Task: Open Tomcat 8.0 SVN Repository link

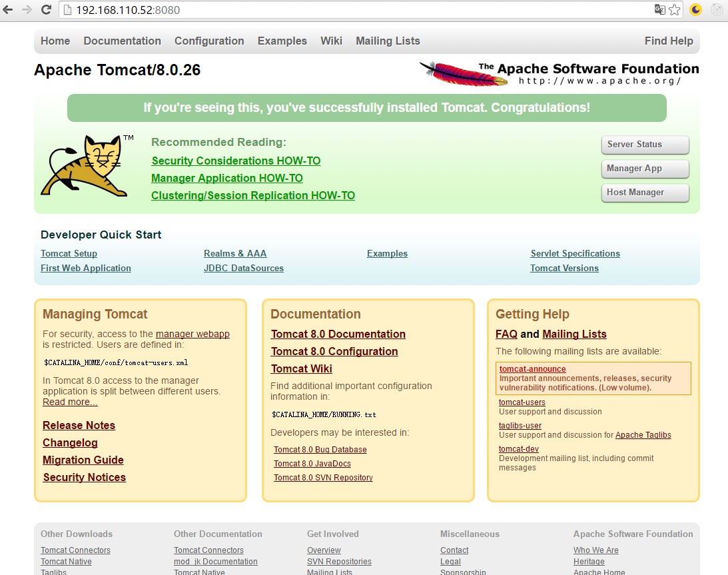Action: [x=323, y=478]
